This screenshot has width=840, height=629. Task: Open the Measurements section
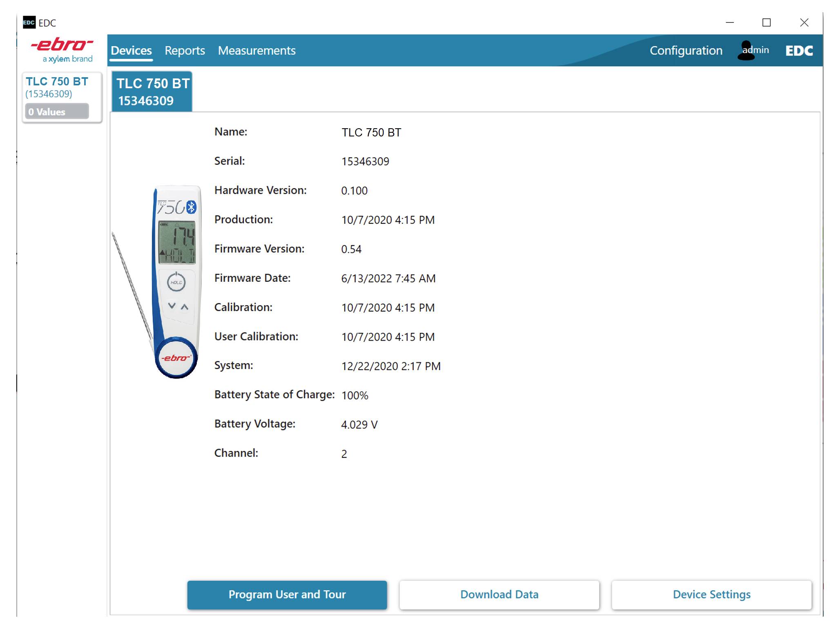(257, 50)
